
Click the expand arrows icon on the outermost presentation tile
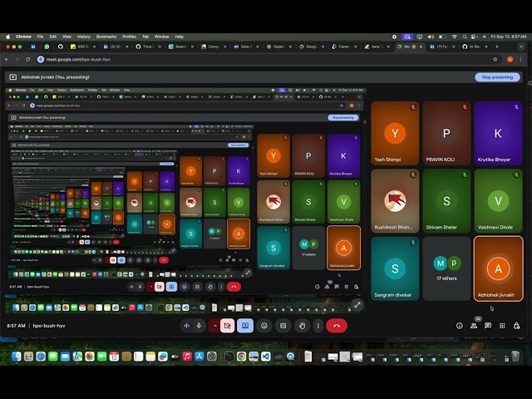click(357, 305)
